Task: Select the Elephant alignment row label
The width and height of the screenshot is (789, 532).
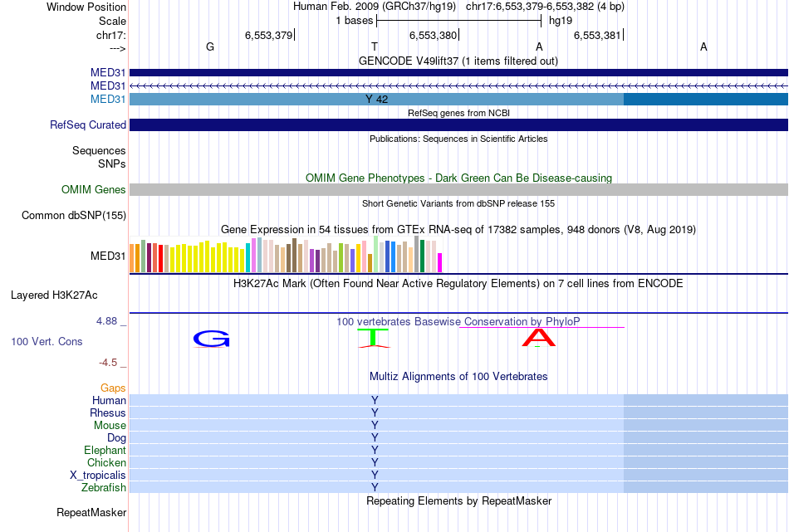Action: click(x=105, y=450)
